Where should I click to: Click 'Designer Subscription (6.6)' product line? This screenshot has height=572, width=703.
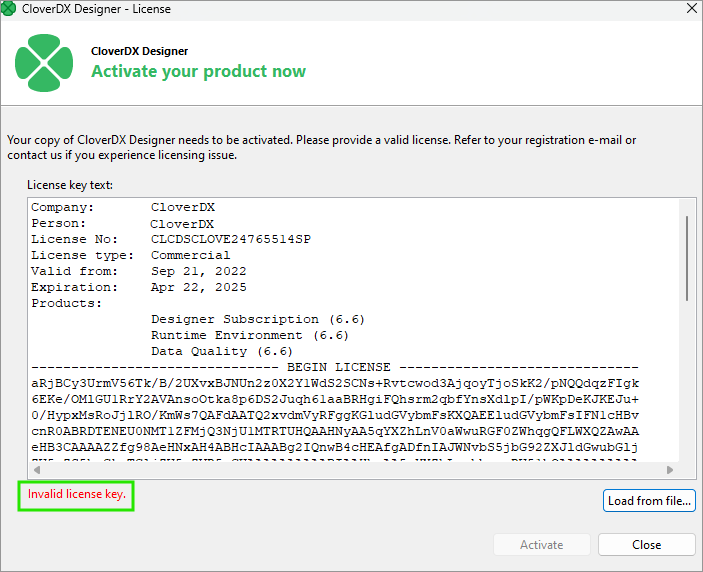click(x=258, y=320)
